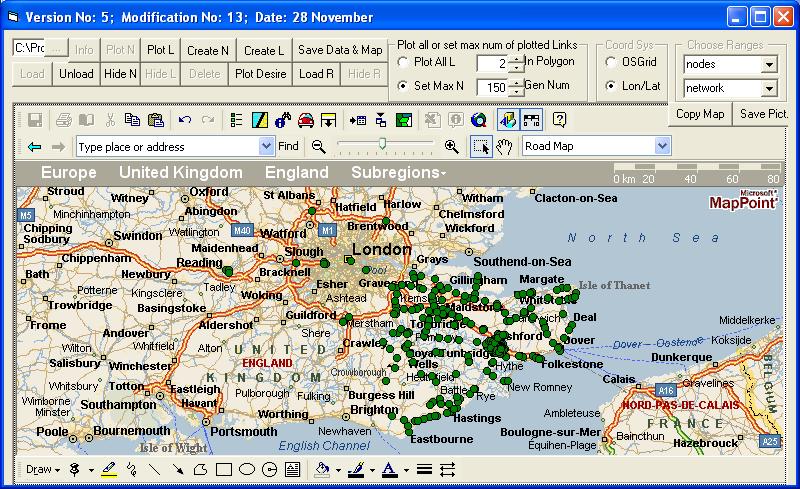800x489 pixels.
Task: Click the Map Settings icon
Action: [x=260, y=120]
